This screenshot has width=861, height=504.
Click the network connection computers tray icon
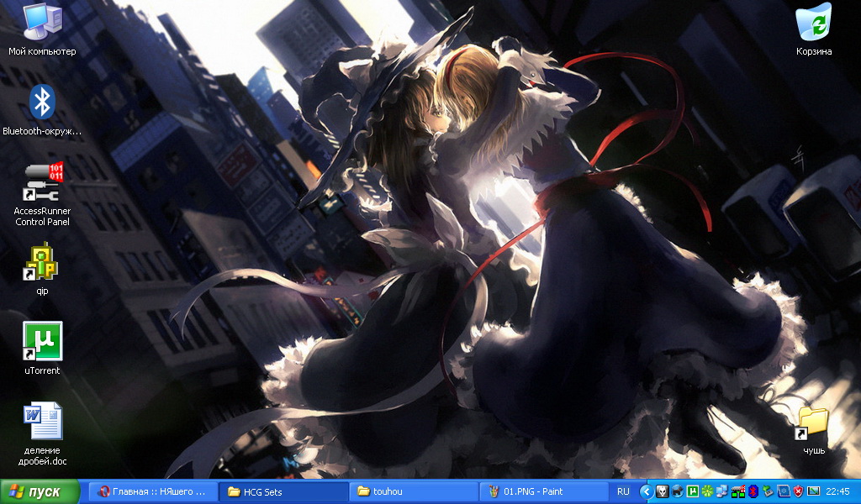[722, 491]
